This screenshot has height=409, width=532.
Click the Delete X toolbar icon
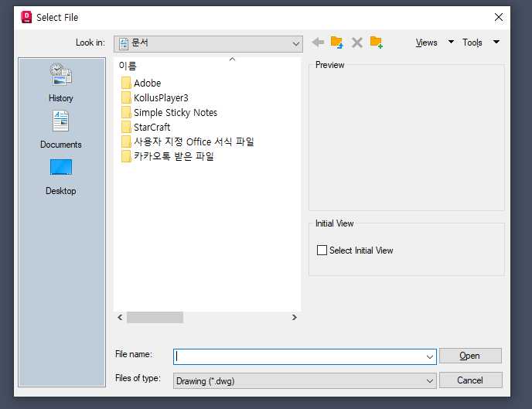click(x=357, y=43)
